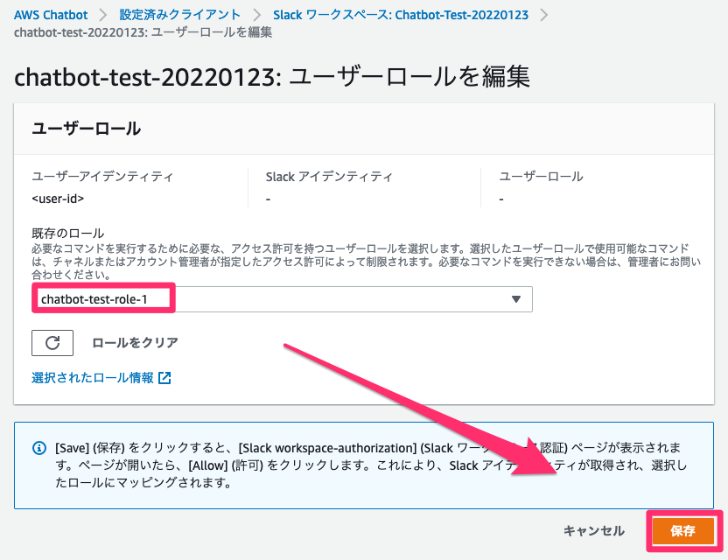Click ロールをクリア button

tap(135, 343)
